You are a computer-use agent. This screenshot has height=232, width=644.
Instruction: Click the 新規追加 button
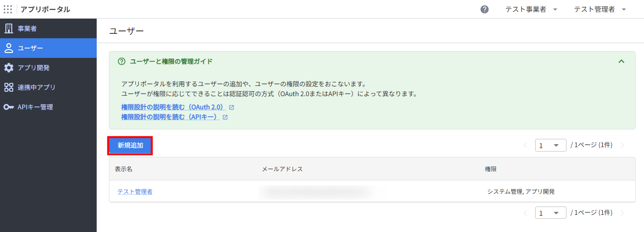click(x=130, y=146)
